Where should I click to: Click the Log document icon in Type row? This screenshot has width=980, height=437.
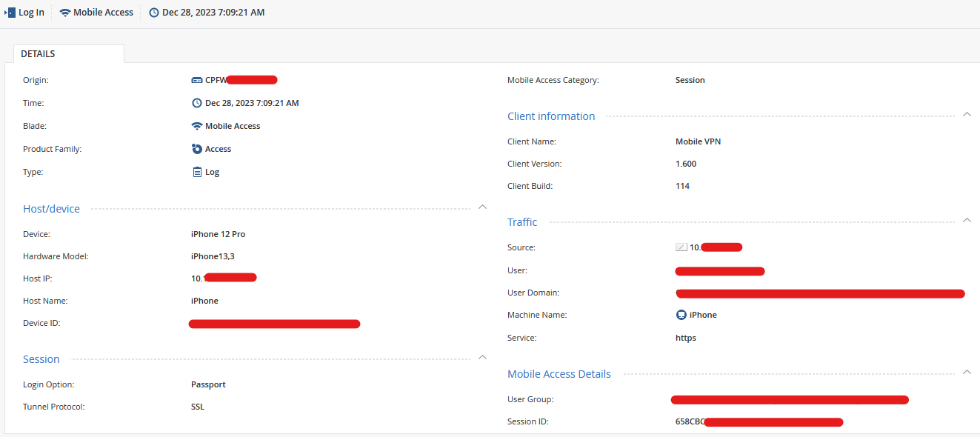click(197, 172)
